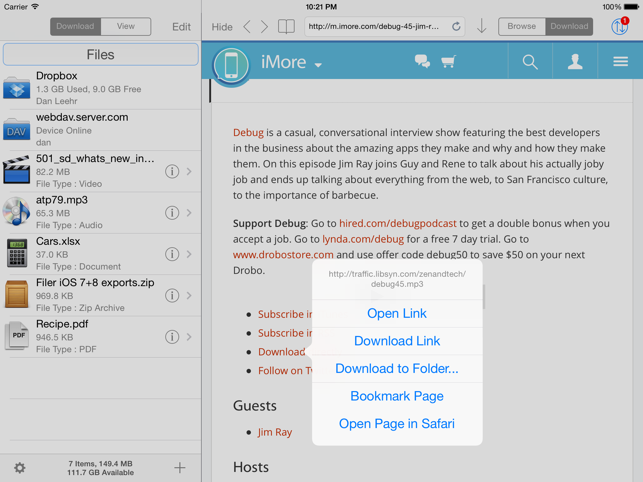Open the iMore comments chat icon

tap(422, 62)
